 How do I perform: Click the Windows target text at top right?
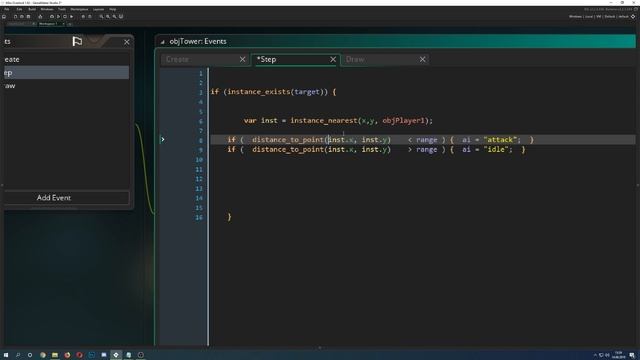tap(575, 17)
